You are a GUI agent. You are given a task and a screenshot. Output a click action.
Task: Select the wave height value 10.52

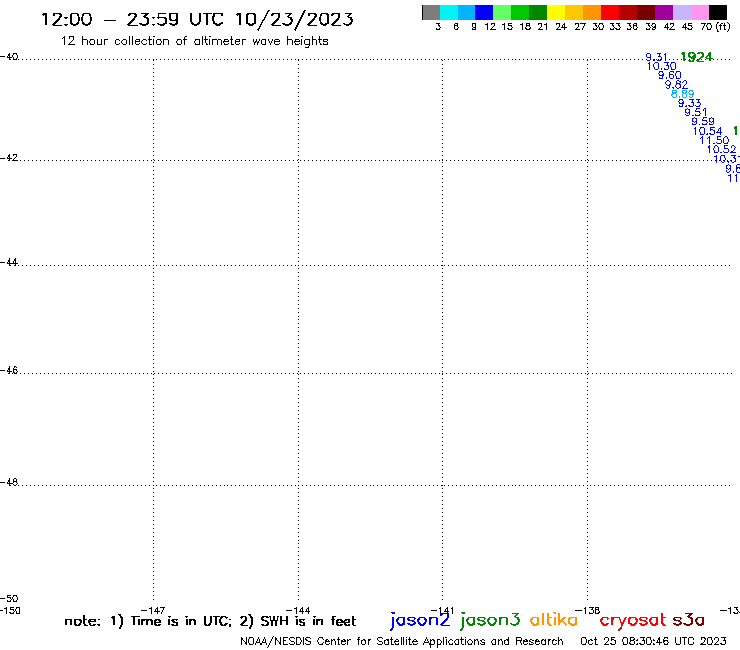pos(722,149)
